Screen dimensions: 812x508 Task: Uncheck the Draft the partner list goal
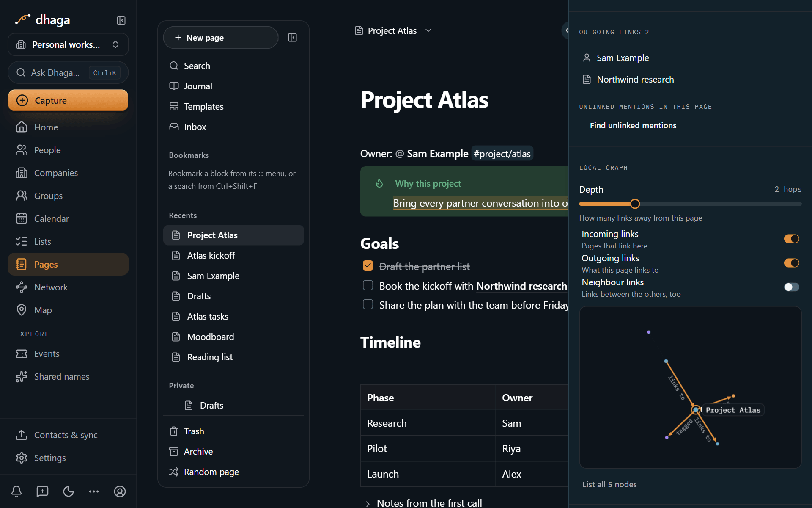[368, 266]
